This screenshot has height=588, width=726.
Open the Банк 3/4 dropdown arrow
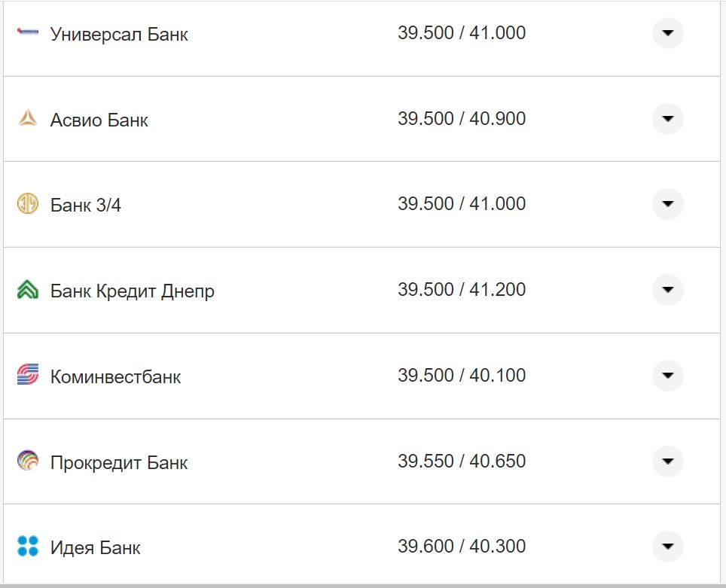point(667,204)
